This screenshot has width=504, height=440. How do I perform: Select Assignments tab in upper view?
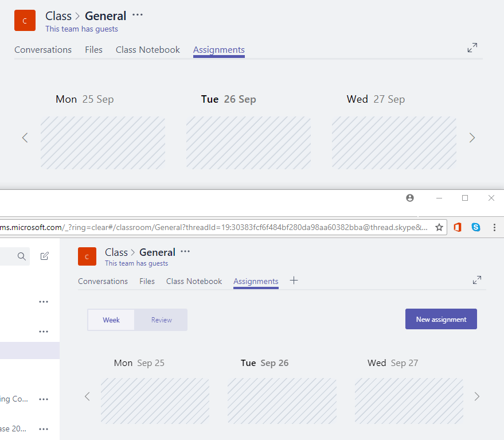(x=219, y=50)
